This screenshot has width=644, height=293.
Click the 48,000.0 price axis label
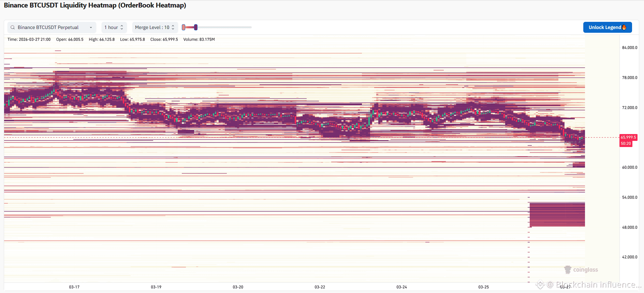point(630,228)
